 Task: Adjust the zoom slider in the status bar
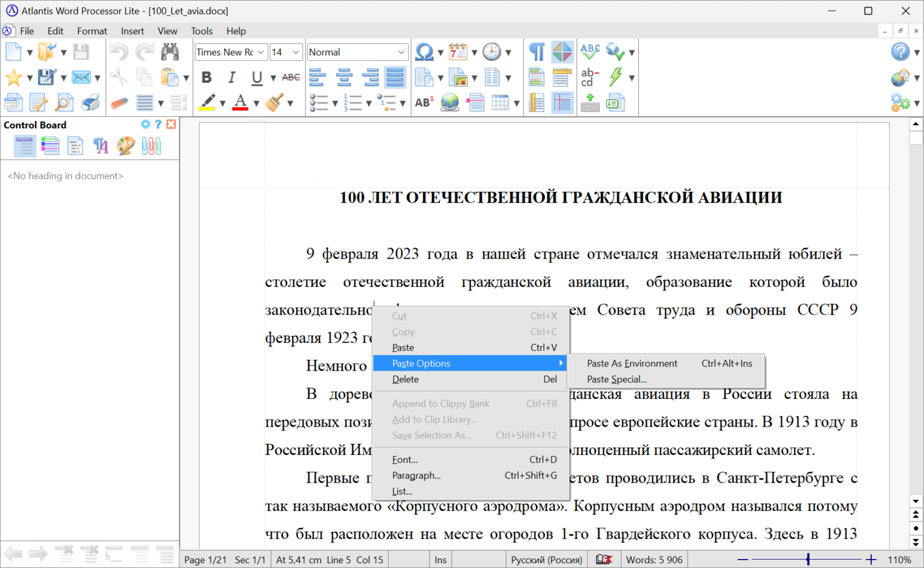tap(808, 559)
